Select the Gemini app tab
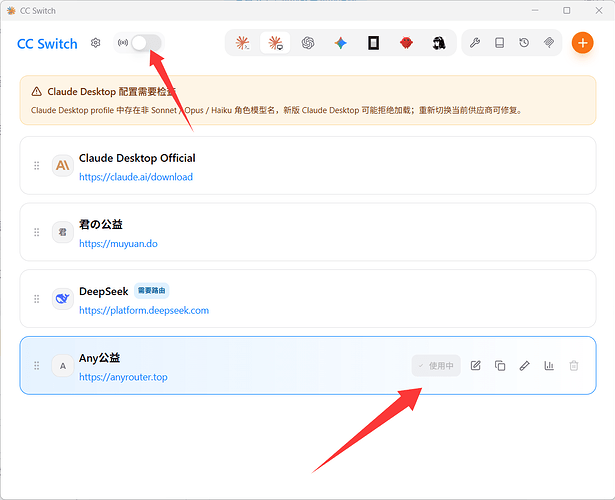615x500 pixels. (340, 43)
